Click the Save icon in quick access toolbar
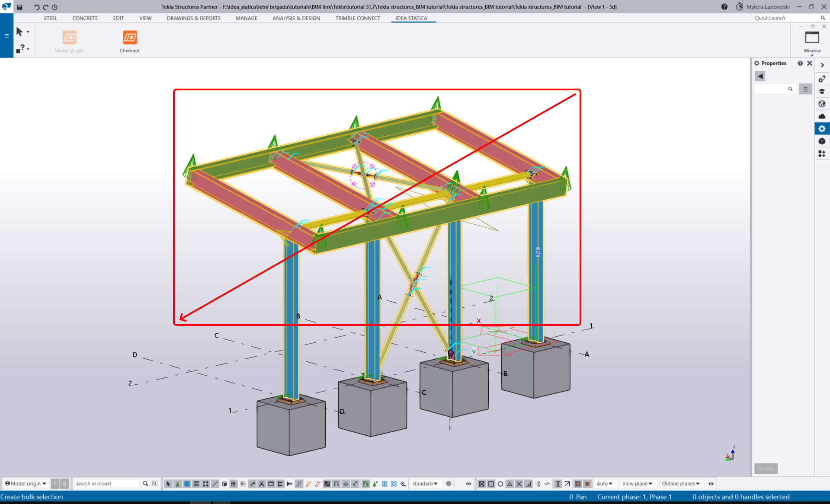The image size is (830, 504). click(19, 7)
